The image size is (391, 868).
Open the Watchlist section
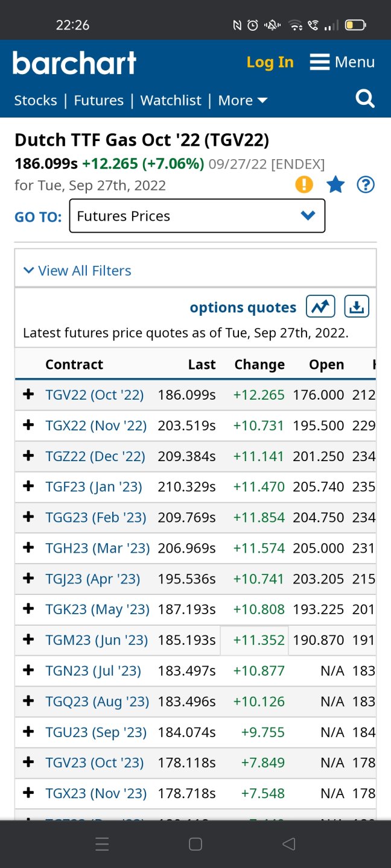(171, 101)
